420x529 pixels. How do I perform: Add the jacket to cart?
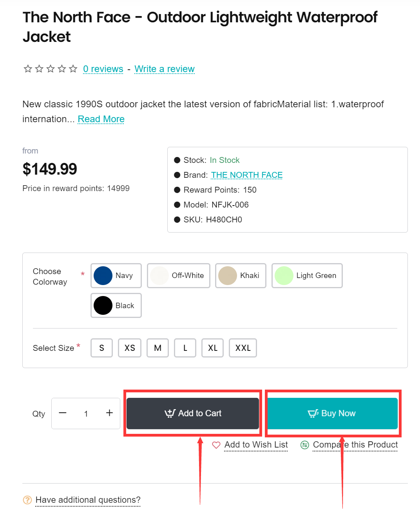[193, 413]
